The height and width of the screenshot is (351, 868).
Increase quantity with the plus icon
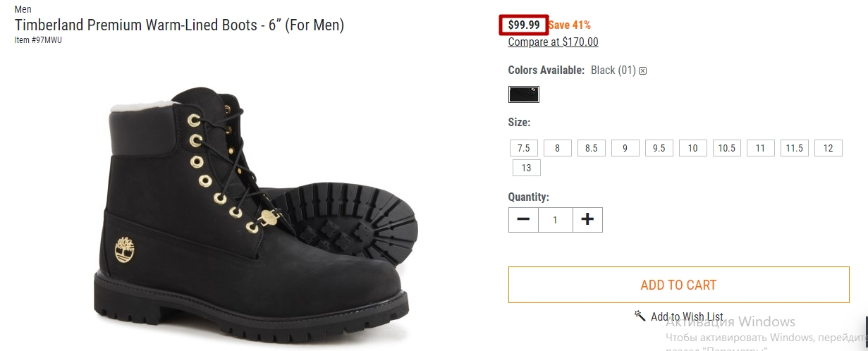pos(587,220)
